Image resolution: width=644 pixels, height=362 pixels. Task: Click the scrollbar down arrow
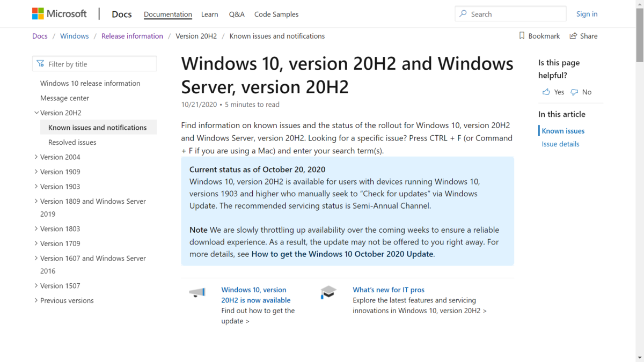(x=640, y=358)
